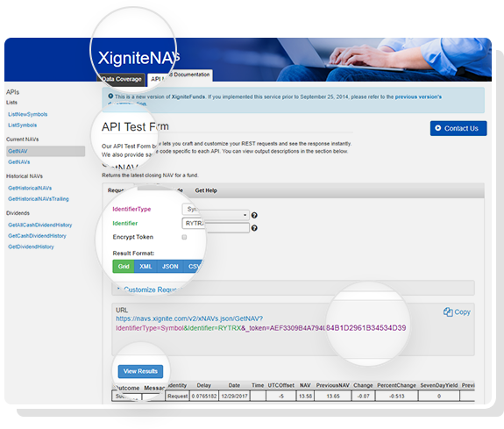504x429 pixels.
Task: Toggle the Encrypt Token checkbox
Action: click(x=184, y=237)
